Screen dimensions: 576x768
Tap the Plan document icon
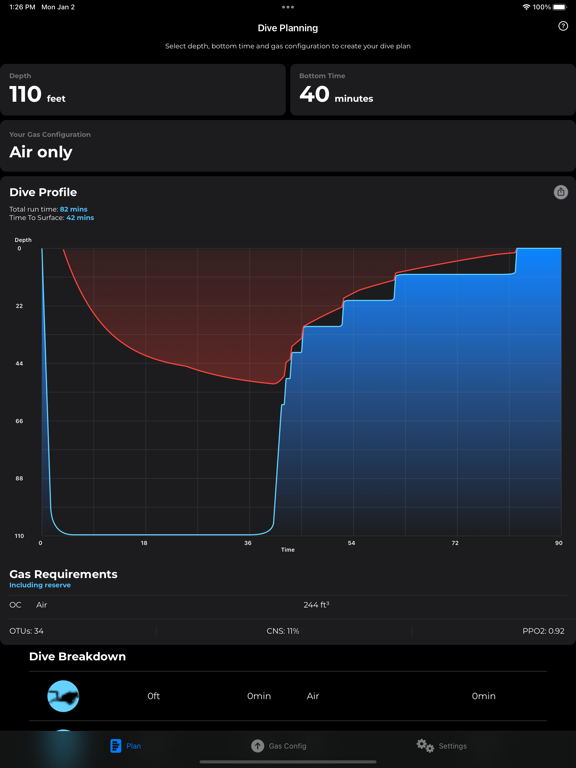[116, 746]
